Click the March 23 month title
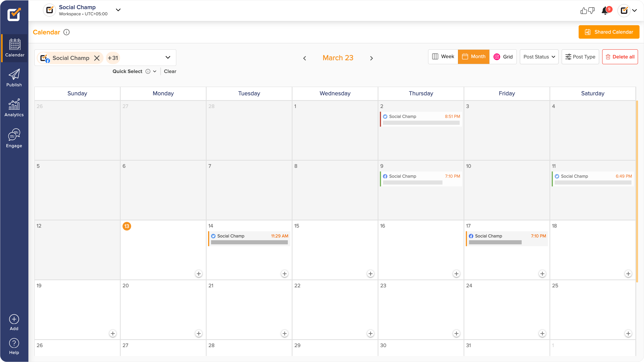The width and height of the screenshot is (644, 362). tap(338, 58)
